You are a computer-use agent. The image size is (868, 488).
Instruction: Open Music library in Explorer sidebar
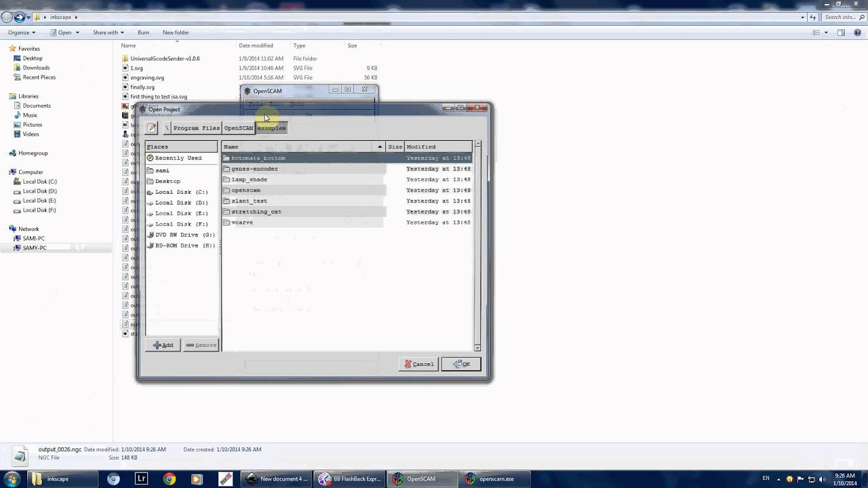point(30,115)
